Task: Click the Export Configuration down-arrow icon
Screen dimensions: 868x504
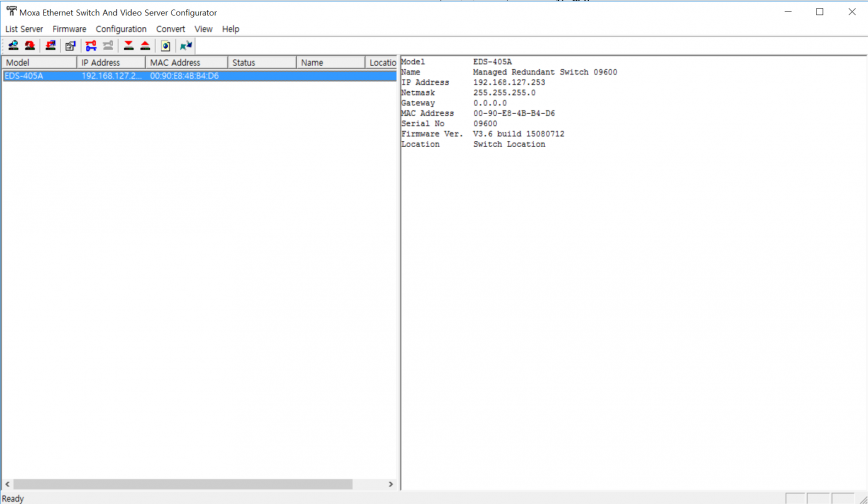Action: click(x=128, y=45)
